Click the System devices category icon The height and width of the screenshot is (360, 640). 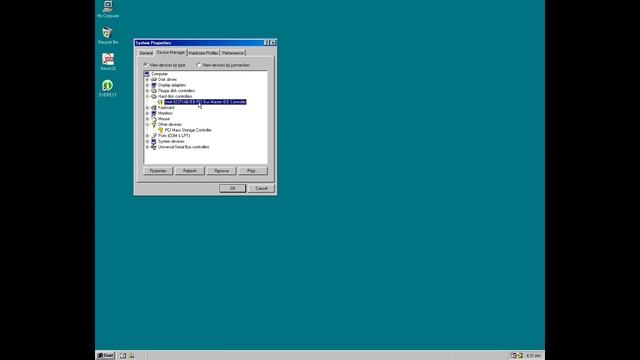pyautogui.click(x=153, y=141)
